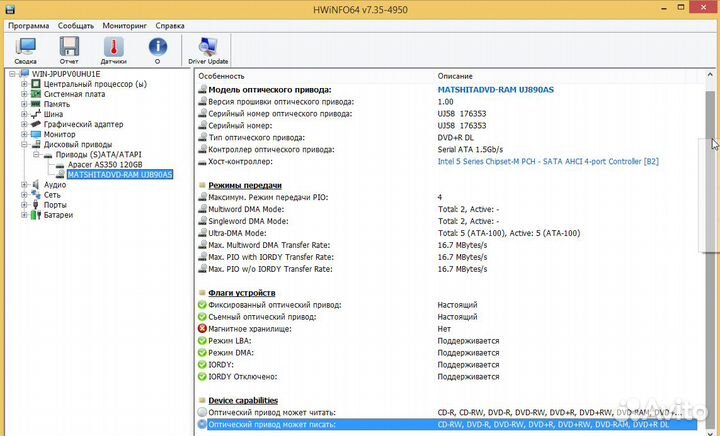Viewport: 720px width, 436px height.
Task: Click the Шина bus icon
Action: [36, 114]
